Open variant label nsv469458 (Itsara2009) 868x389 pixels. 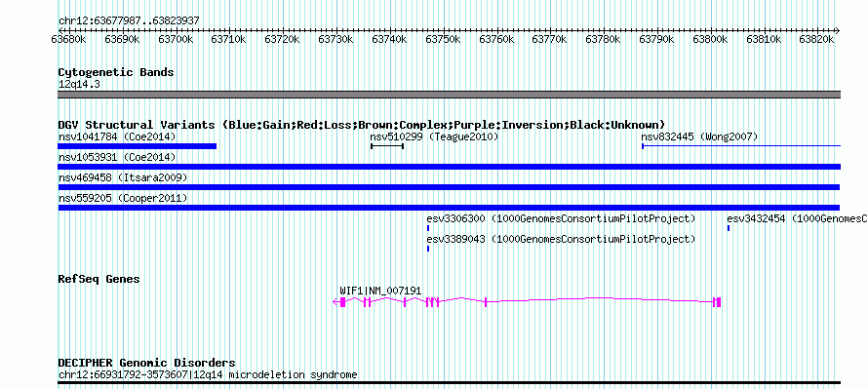click(123, 177)
